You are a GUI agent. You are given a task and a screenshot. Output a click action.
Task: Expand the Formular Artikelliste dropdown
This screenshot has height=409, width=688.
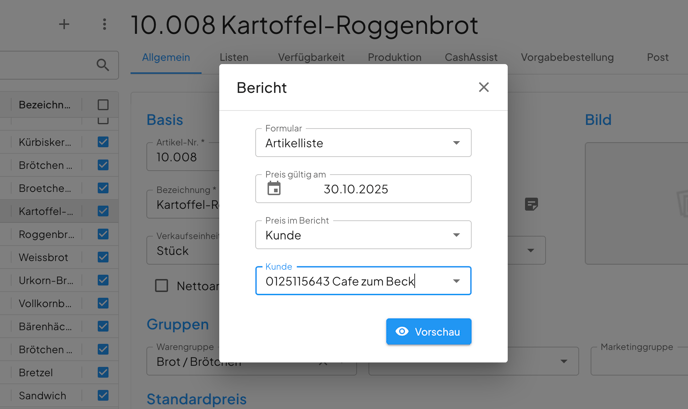click(456, 143)
